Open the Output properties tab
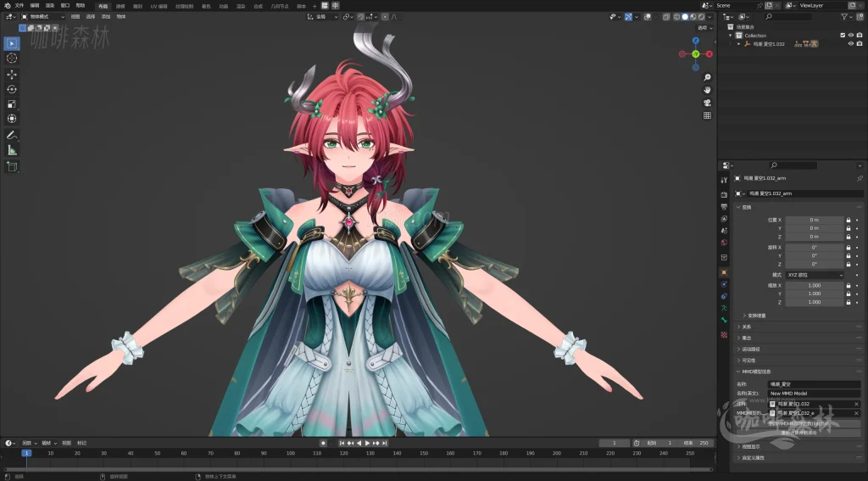Screen dimensions: 868x481 pos(724,207)
